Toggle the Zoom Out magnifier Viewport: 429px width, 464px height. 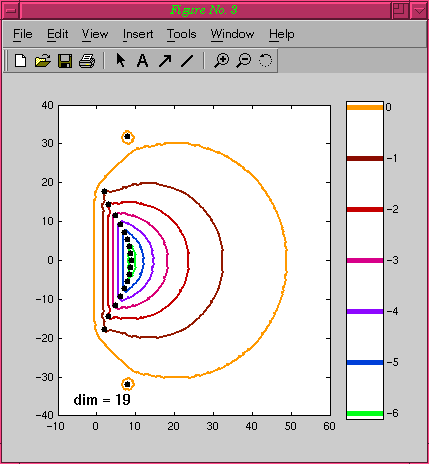(244, 61)
